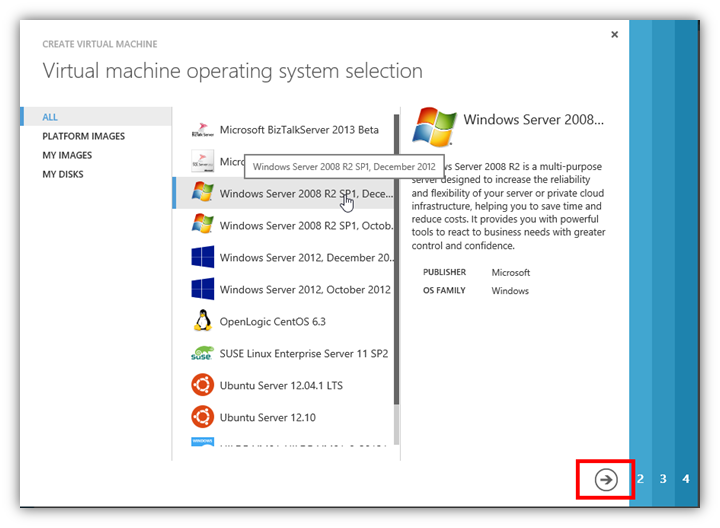Click the Windows OS family value

click(x=510, y=291)
